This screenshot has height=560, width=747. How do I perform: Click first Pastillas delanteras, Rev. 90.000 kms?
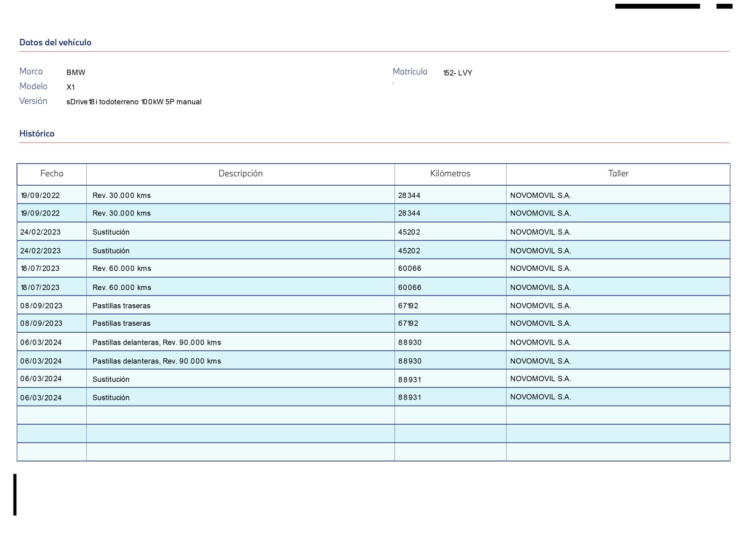157,343
